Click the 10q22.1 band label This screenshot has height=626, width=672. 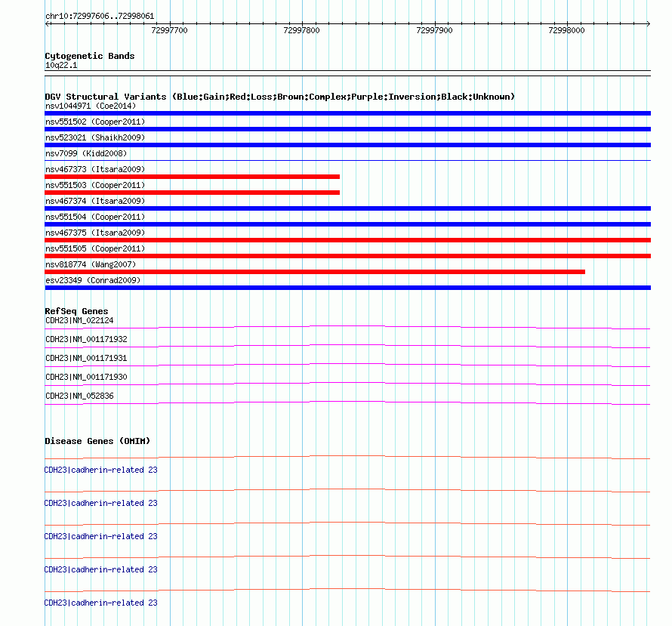(61, 66)
